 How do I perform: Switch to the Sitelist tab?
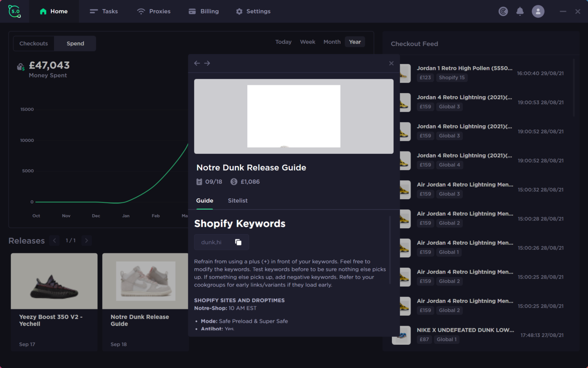238,200
